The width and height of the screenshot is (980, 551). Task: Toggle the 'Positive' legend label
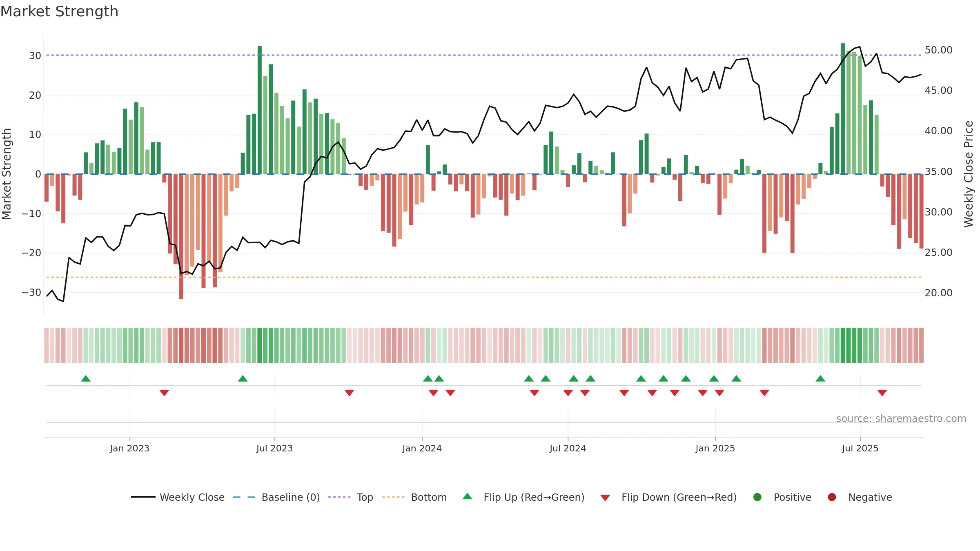tap(793, 498)
